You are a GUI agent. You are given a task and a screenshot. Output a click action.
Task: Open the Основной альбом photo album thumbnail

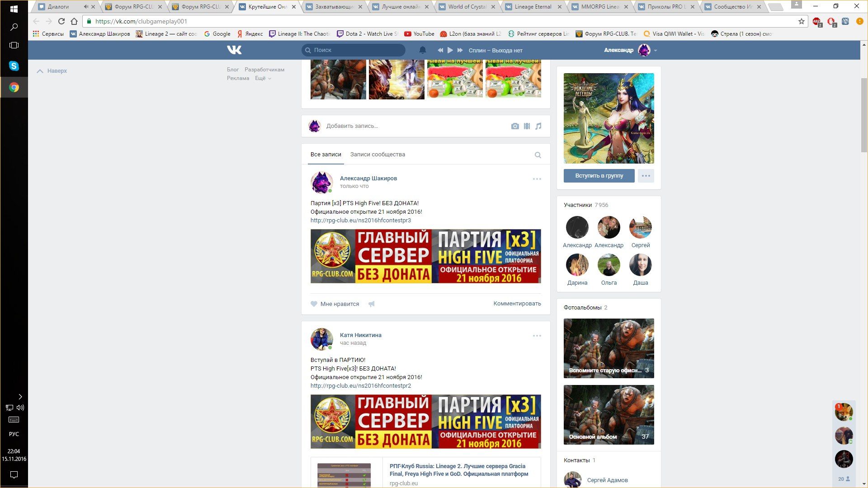coord(609,415)
